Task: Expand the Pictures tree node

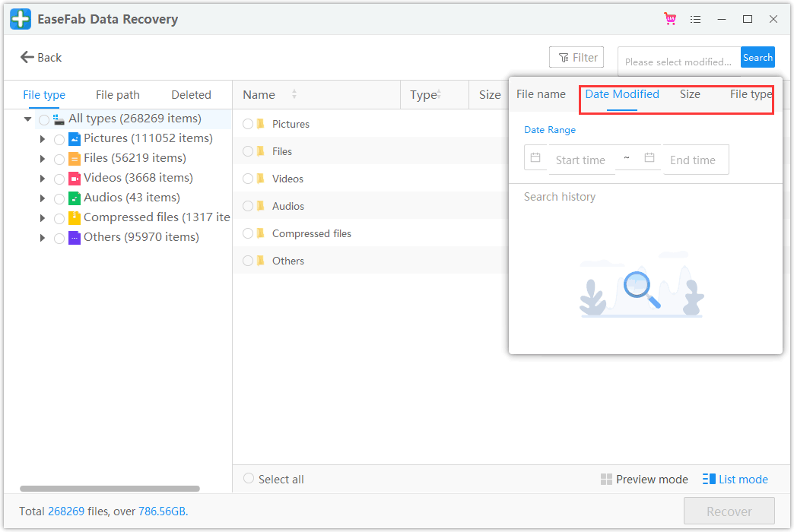Action: (43, 138)
